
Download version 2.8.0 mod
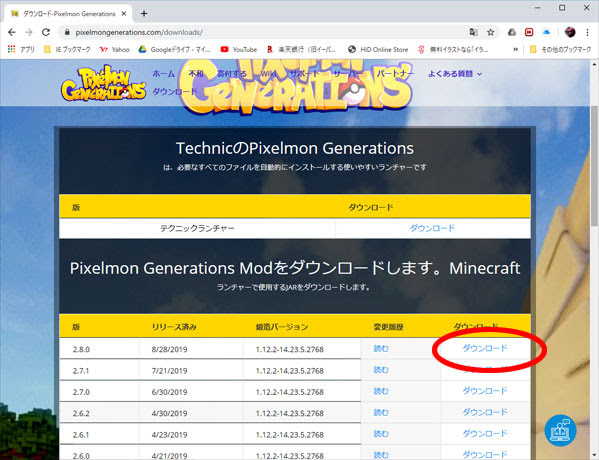[485, 348]
